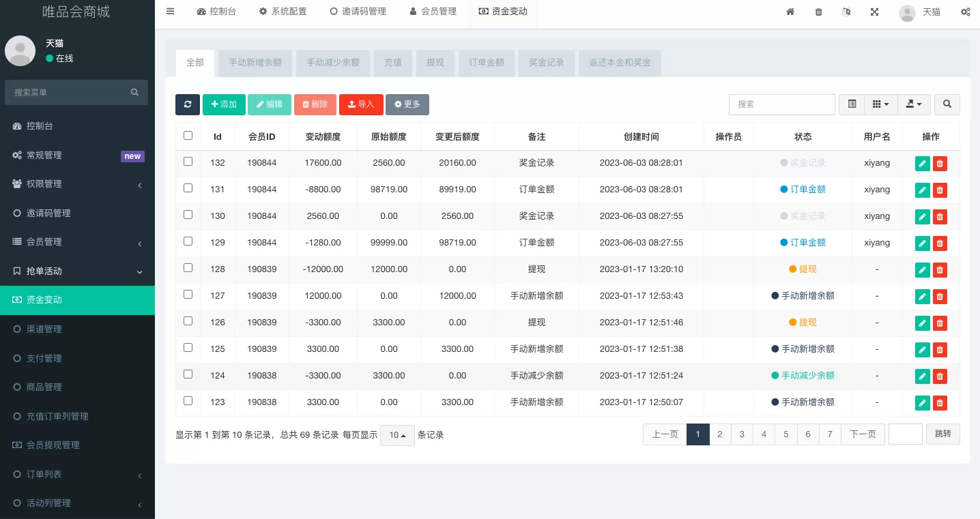Screen dimensions: 980x519
Task: Click the green edit icon for row 132
Action: tap(922, 163)
